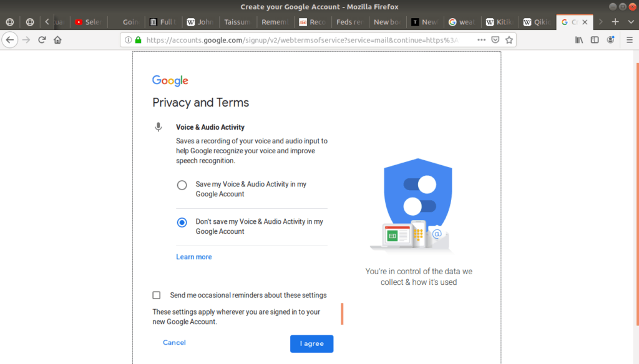
Task: Switch to the 'Remem' tab
Action: (x=275, y=22)
